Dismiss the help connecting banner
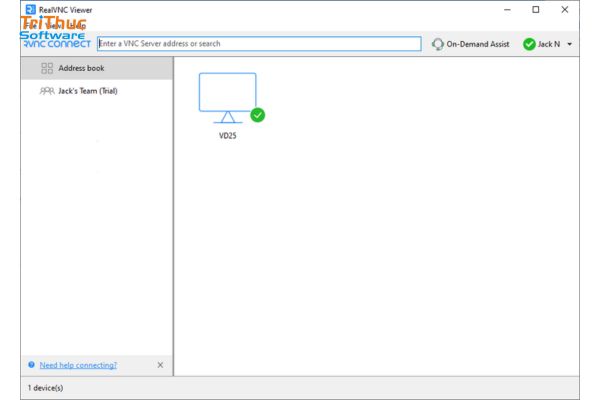Viewport: 600px width, 400px height. click(160, 365)
